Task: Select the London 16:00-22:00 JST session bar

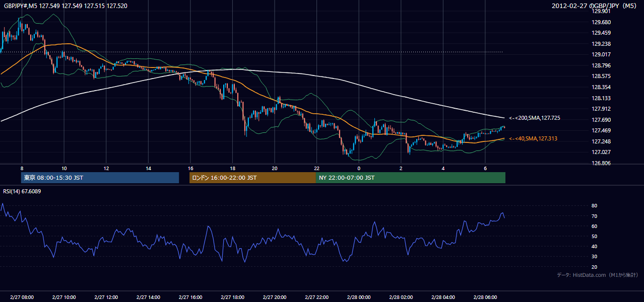Action: (x=252, y=178)
